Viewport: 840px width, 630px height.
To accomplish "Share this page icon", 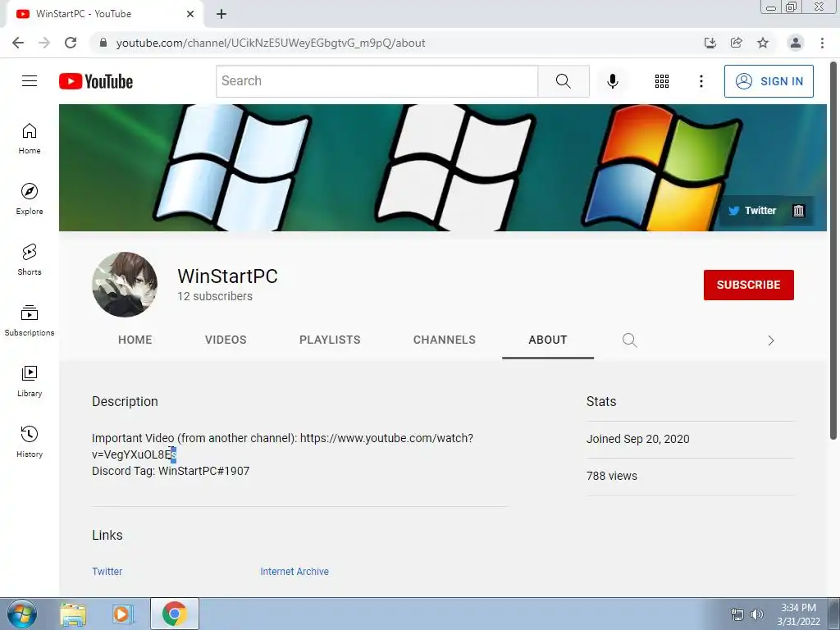I will click(x=736, y=43).
